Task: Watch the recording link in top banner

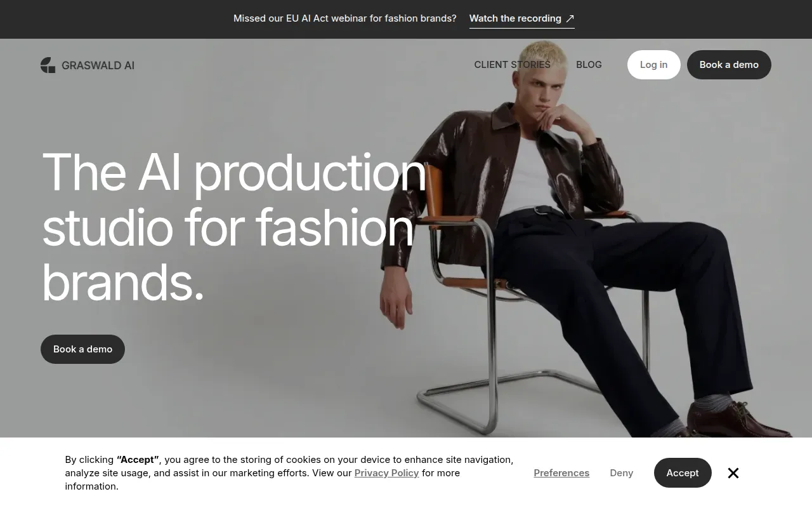Action: 521,19
